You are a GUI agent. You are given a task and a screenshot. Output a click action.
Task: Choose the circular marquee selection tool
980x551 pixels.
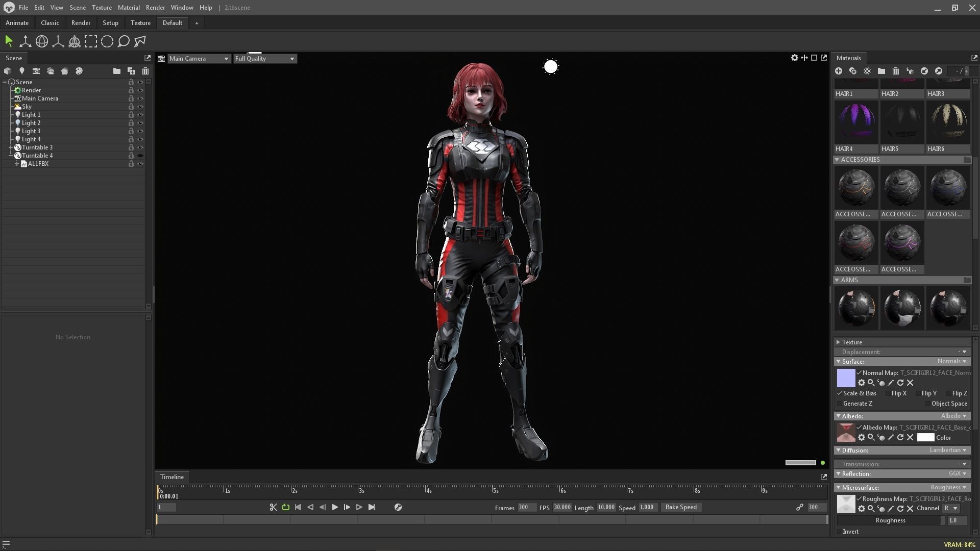(x=107, y=41)
